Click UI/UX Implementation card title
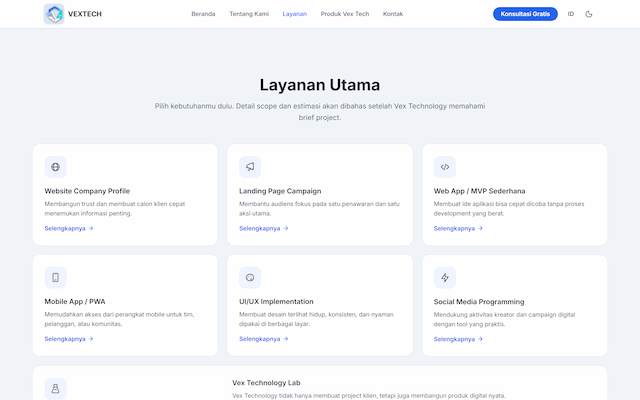Image resolution: width=640 pixels, height=400 pixels. 276,302
